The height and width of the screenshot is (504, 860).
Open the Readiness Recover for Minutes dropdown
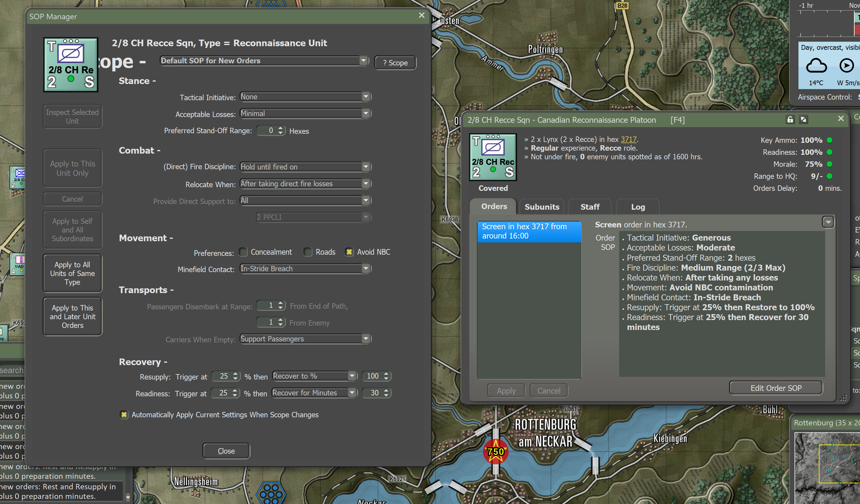[314, 393]
